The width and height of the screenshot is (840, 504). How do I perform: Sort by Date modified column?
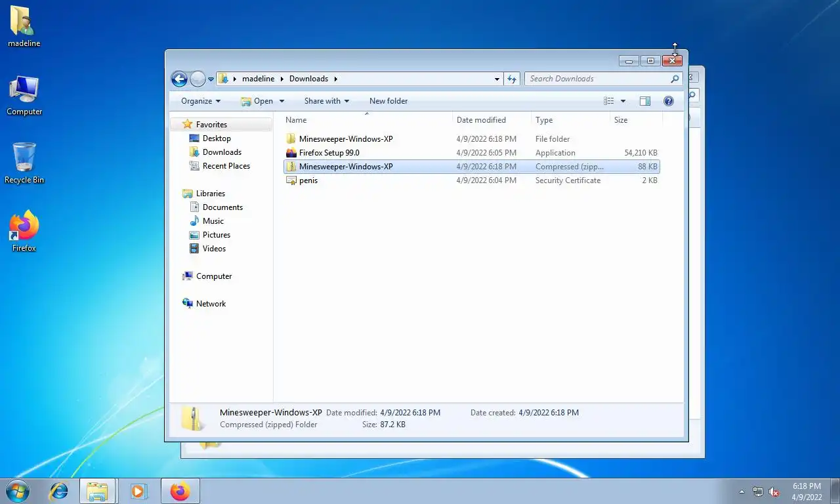tap(492, 120)
